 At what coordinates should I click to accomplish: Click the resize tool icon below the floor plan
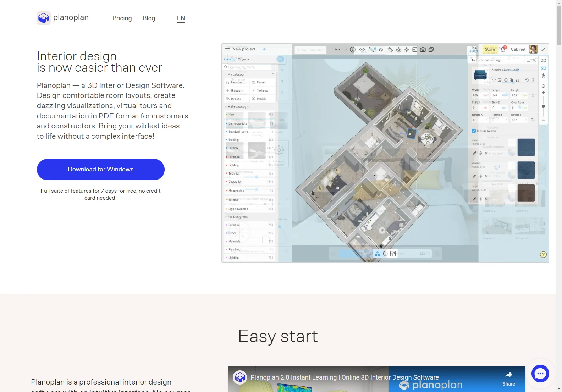393,254
